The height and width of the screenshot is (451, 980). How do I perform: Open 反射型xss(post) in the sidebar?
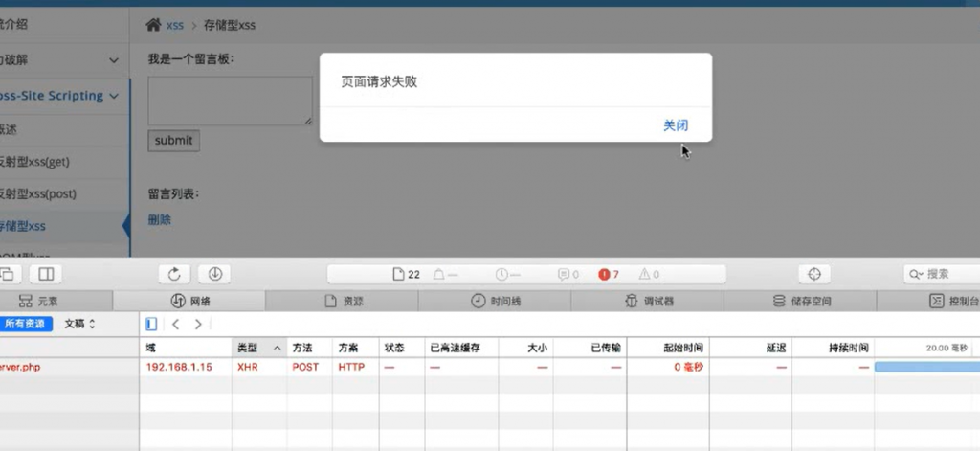(38, 194)
